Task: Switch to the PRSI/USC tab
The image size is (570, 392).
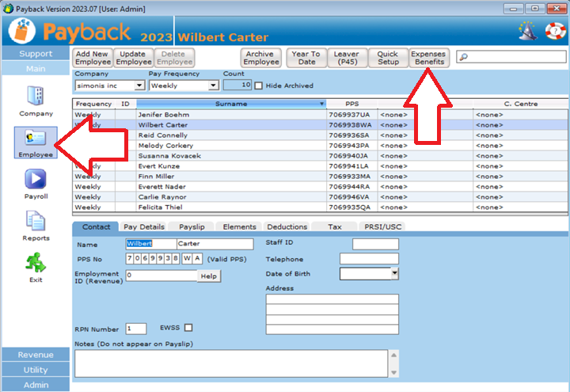Action: pyautogui.click(x=384, y=227)
